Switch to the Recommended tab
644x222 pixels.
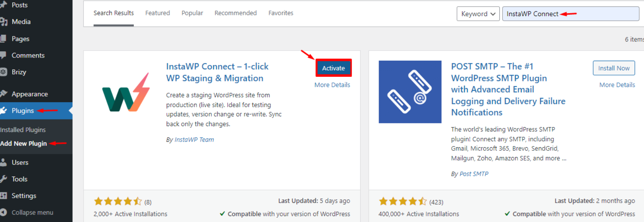click(x=236, y=13)
